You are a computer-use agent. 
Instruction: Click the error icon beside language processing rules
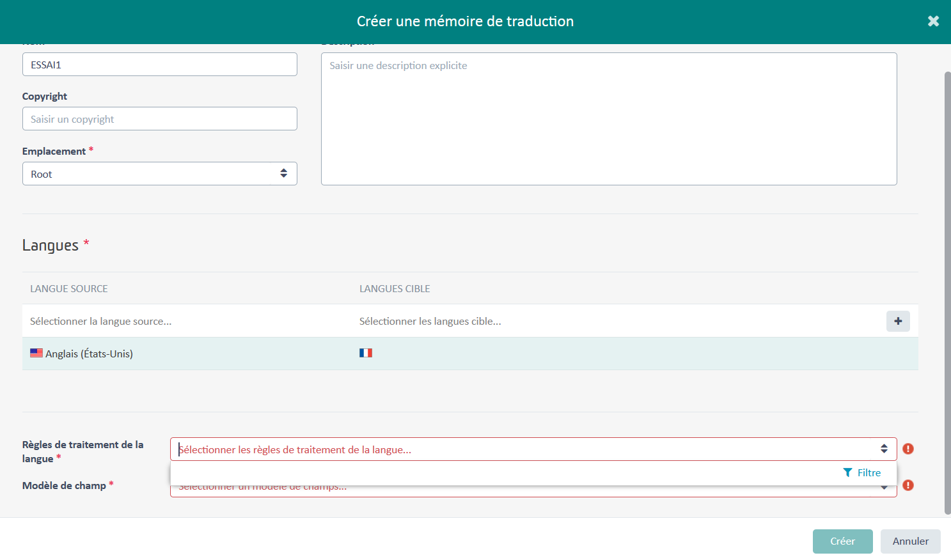(x=908, y=449)
